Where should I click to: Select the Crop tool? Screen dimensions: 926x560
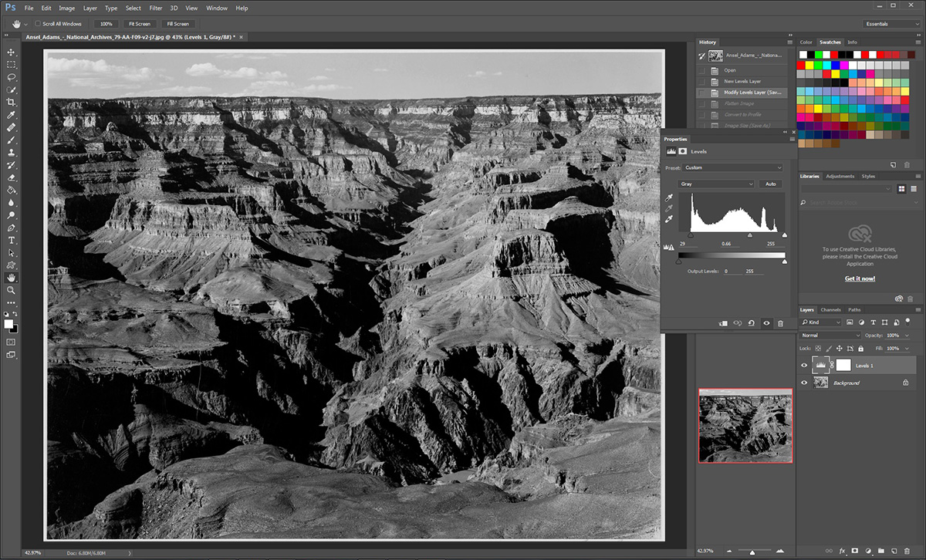[x=12, y=103]
